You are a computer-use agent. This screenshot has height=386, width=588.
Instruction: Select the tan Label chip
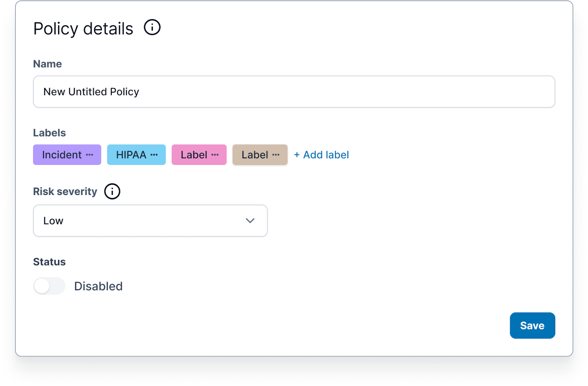tap(260, 155)
